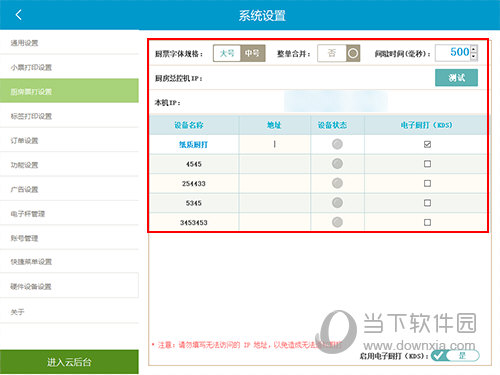Image resolution: width=500 pixels, height=375 pixels.
Task: Click the address cell of device 254433
Action: 274,183
